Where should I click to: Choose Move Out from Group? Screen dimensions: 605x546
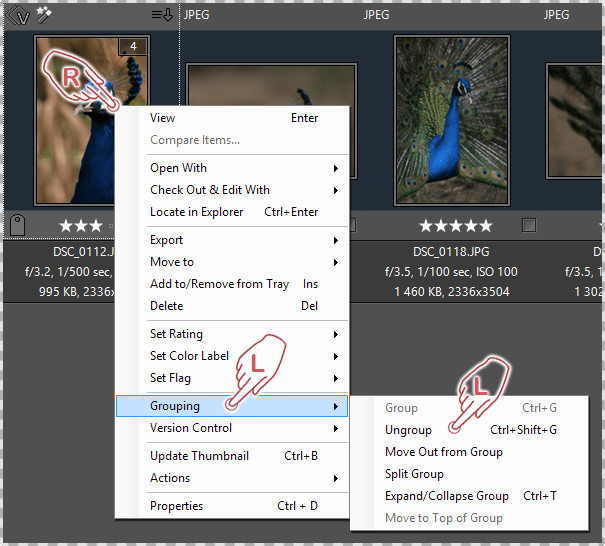click(x=470, y=452)
